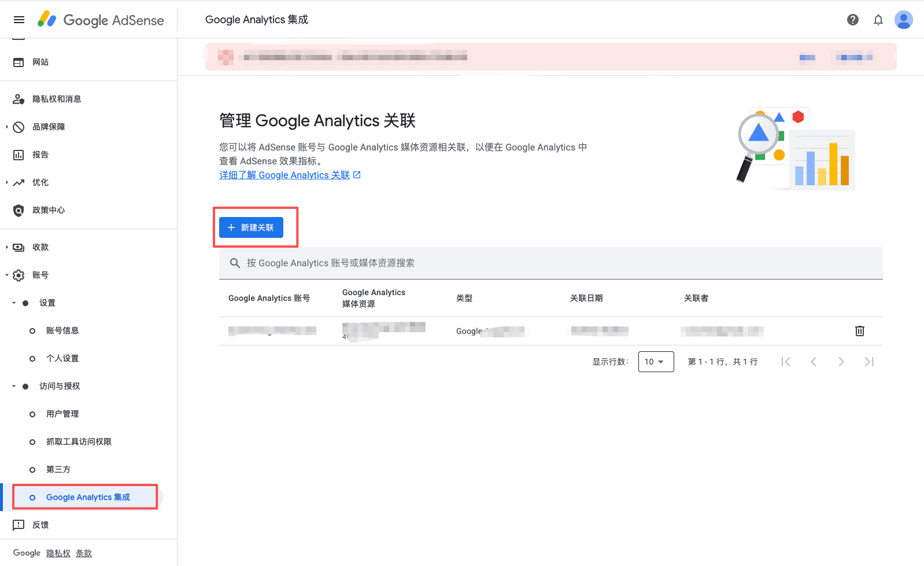Delete the linked Analytics row with trash icon
This screenshot has width=924, height=566.
coord(860,331)
